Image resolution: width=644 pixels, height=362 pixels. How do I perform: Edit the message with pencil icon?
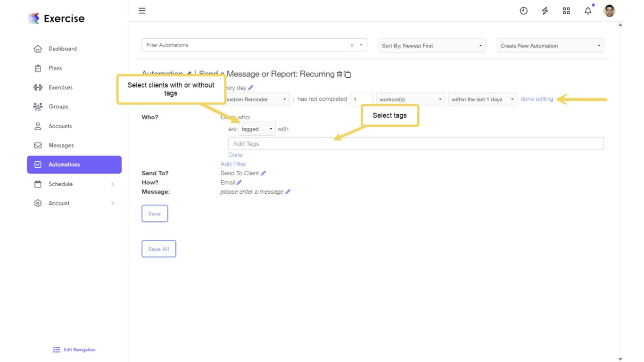pyautogui.click(x=288, y=192)
